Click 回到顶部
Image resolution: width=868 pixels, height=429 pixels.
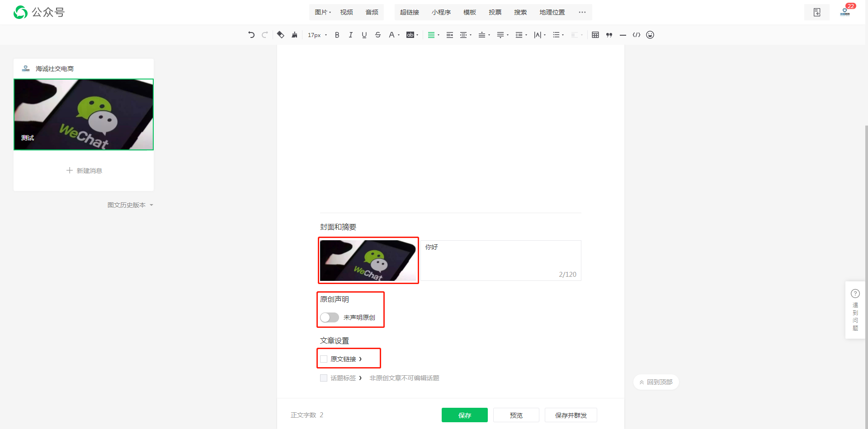[656, 382]
